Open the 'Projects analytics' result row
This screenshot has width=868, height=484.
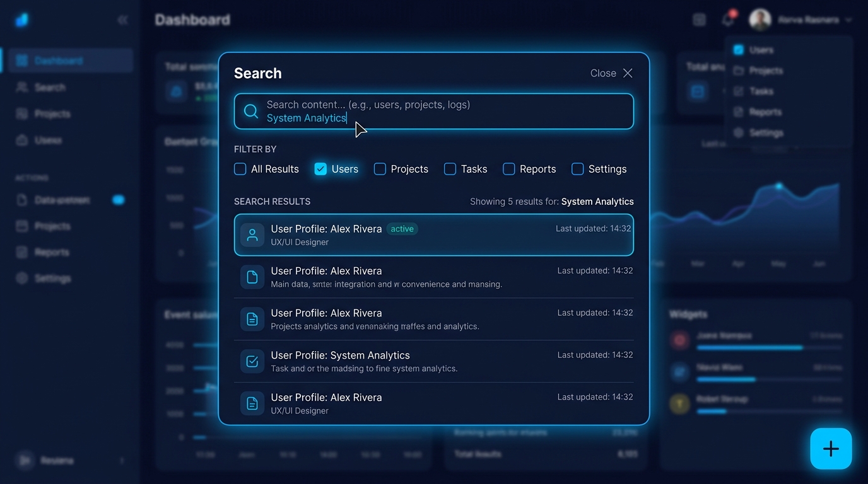(434, 320)
